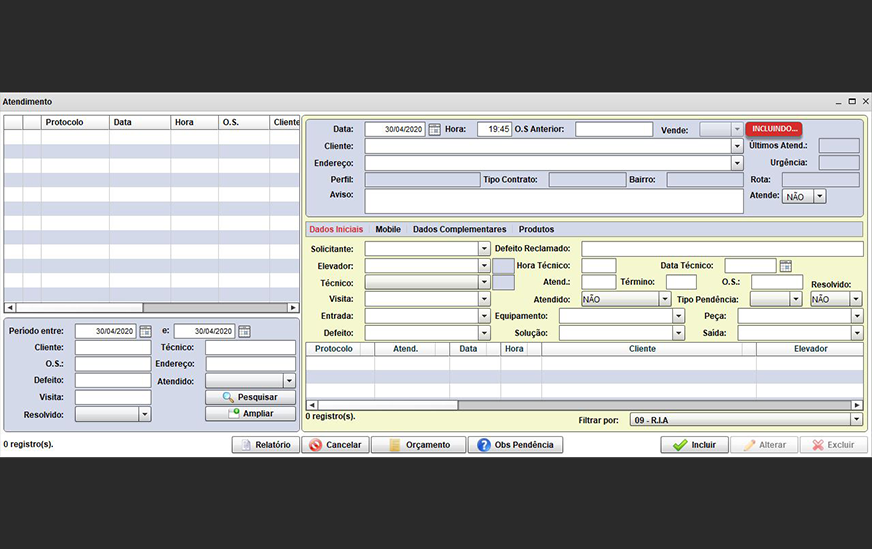Click the Endereço search filter field
This screenshot has width=872, height=549.
(x=250, y=364)
